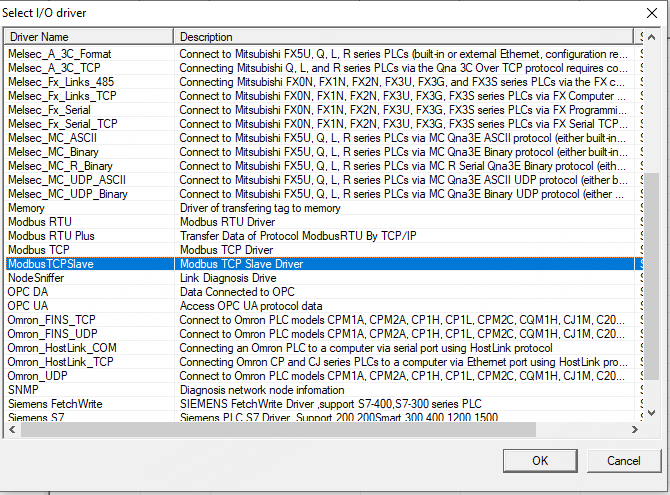Viewport: 670px width, 495px height.
Task: Click 'Driver of transfering tag to memory' description
Action: [x=260, y=208]
